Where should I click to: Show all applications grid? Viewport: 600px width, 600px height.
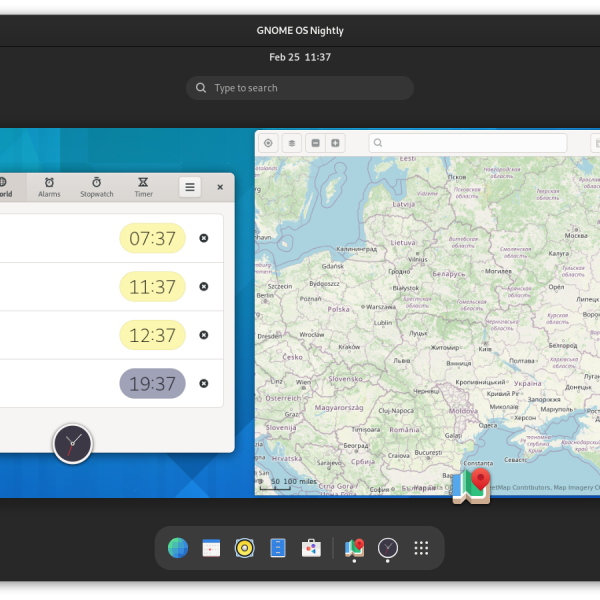pyautogui.click(x=421, y=548)
